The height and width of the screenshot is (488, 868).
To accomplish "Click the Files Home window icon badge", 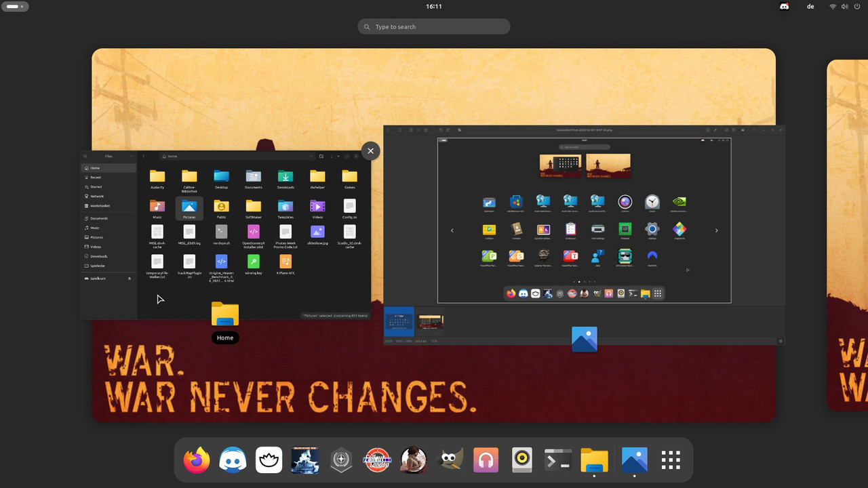I will point(225,314).
